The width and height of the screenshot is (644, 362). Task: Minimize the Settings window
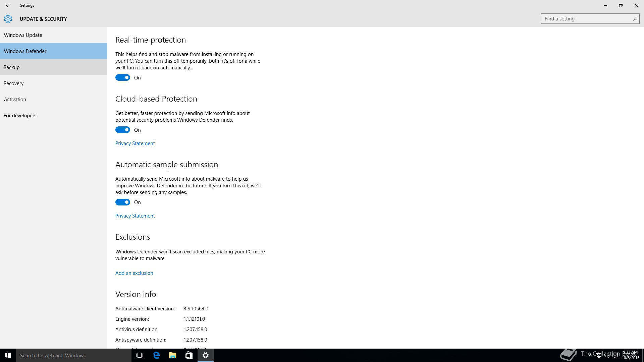tap(605, 5)
